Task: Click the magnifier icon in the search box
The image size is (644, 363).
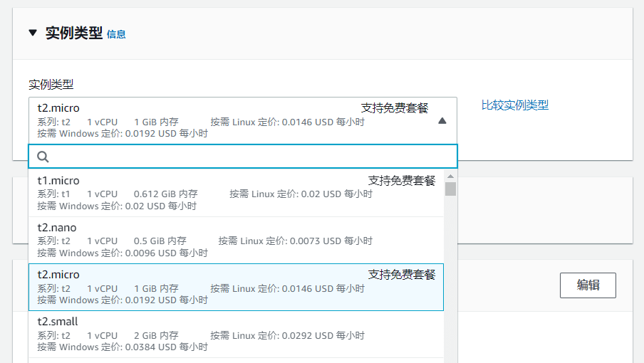Action: [x=43, y=157]
